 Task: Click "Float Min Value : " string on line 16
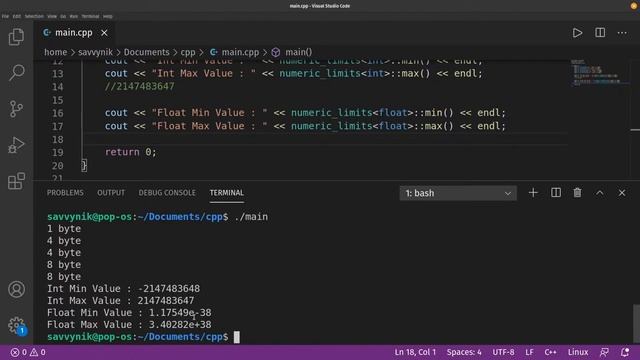click(x=209, y=113)
